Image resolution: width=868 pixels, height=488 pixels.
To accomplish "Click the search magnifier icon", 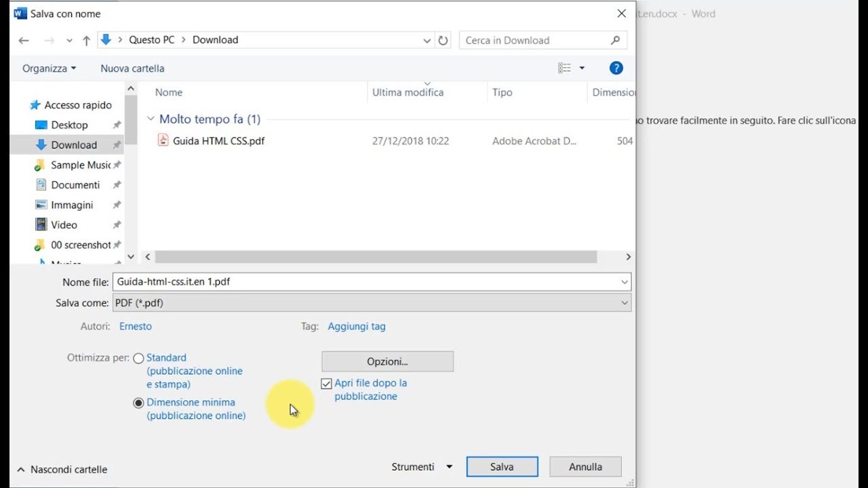I will point(615,41).
